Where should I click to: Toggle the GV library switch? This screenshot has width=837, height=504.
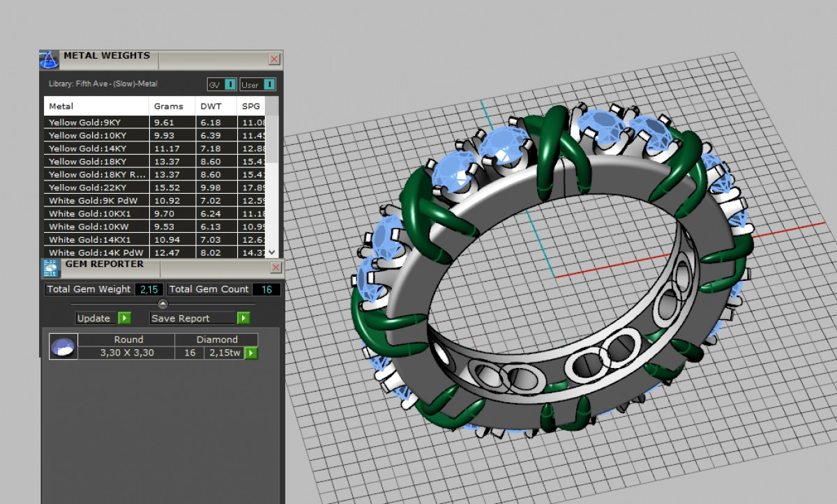coord(230,84)
